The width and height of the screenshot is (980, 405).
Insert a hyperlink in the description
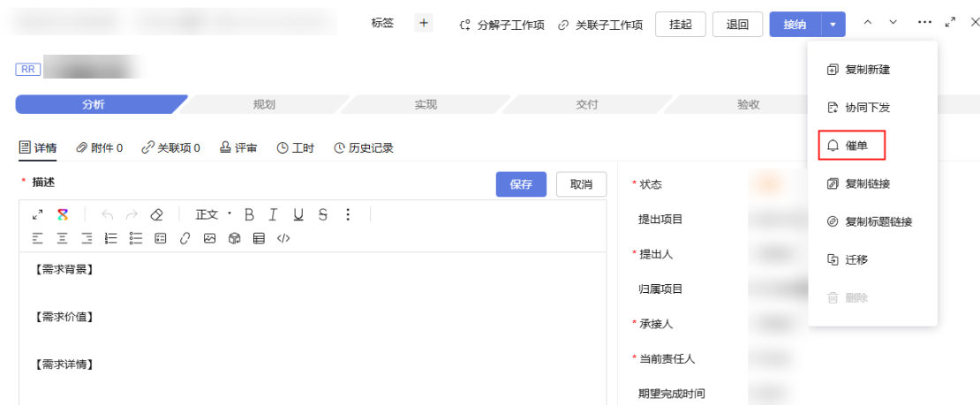[185, 238]
